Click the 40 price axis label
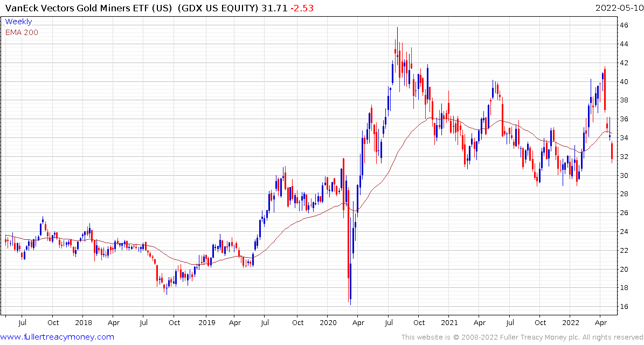The width and height of the screenshot is (644, 345). click(x=624, y=82)
